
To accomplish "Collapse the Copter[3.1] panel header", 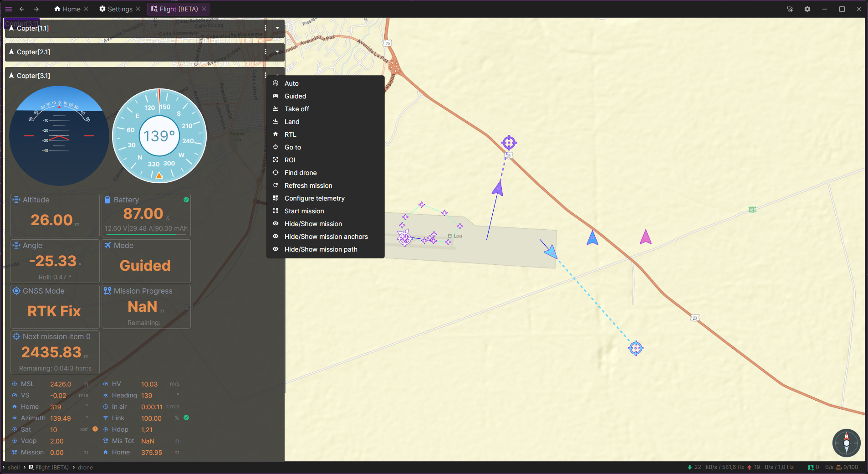I will coord(137,76).
